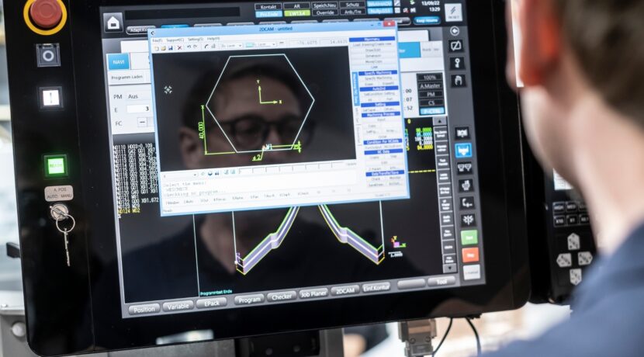Click Load drawing/Create new in 2DCAM
This screenshot has height=357, width=644.
(372, 44)
